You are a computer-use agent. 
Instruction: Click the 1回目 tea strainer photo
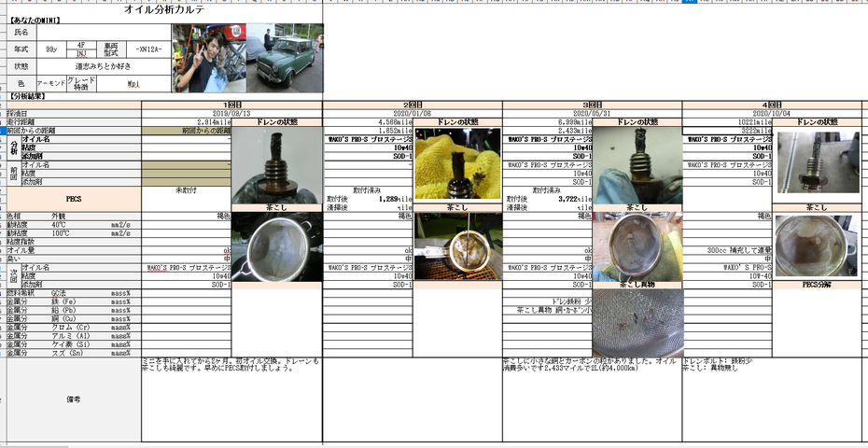pos(277,246)
